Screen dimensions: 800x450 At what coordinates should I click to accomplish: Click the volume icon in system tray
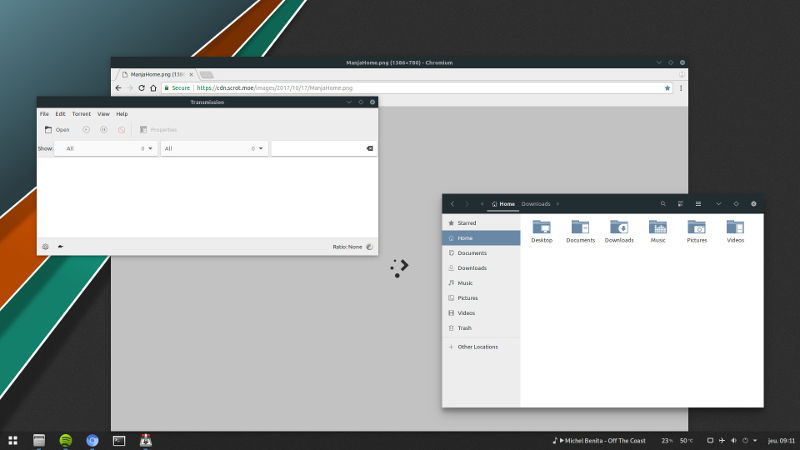[x=734, y=440]
